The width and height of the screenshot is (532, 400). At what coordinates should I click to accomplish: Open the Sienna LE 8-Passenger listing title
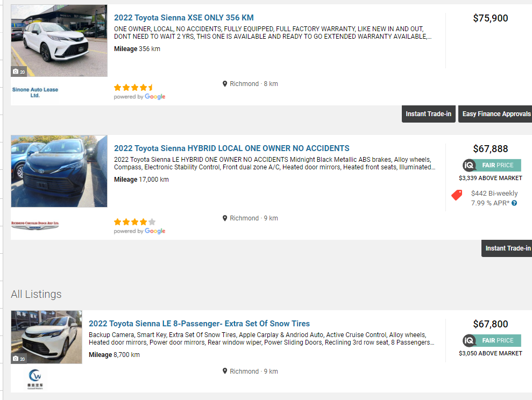(x=199, y=324)
